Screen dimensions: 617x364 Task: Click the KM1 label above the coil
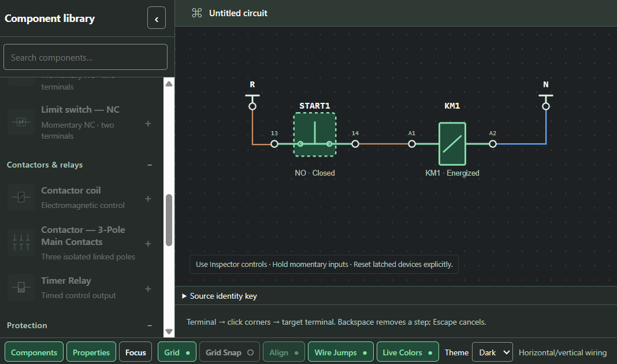pos(452,106)
